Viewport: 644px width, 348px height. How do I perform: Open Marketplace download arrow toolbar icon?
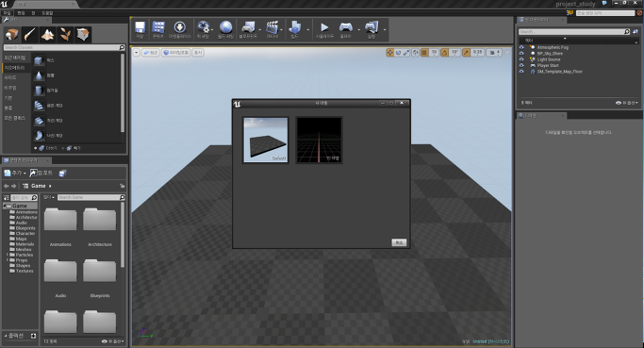179,29
